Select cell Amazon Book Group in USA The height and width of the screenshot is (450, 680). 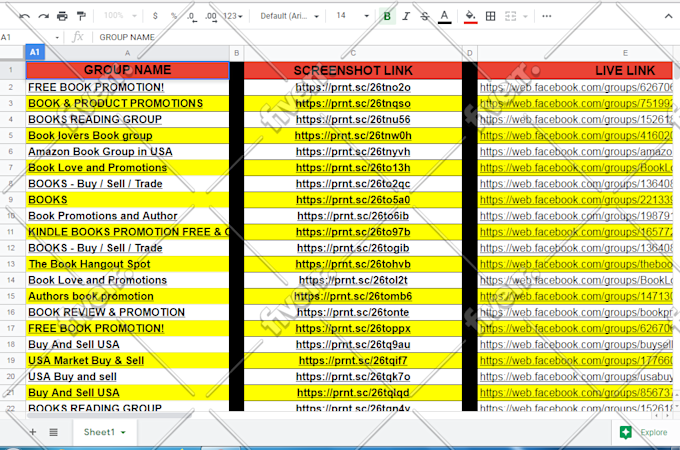tap(128, 152)
